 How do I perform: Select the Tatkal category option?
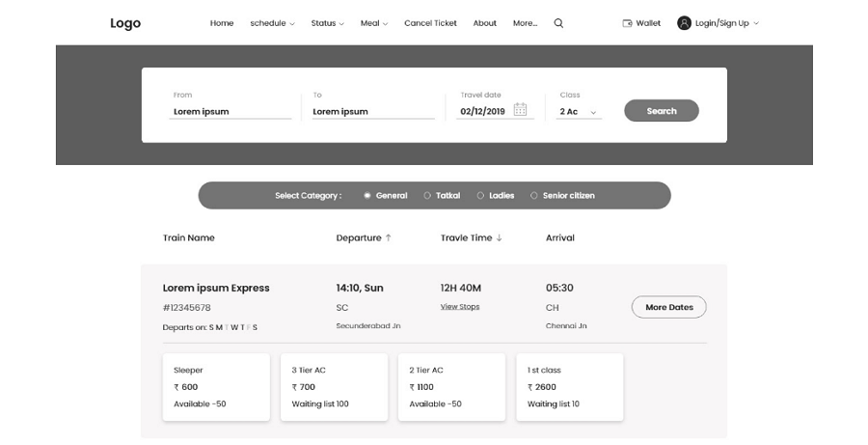[427, 196]
